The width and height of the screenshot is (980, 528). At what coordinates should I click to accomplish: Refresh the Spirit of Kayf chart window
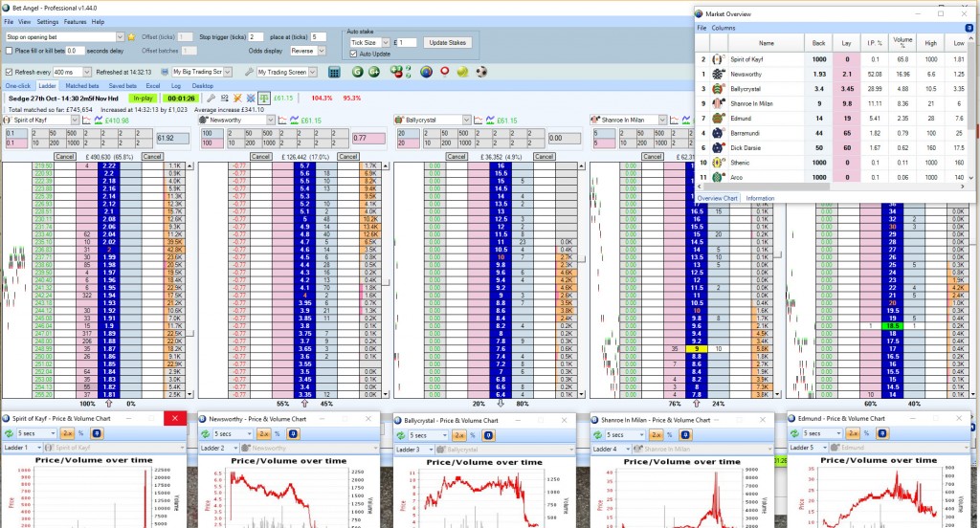9,433
